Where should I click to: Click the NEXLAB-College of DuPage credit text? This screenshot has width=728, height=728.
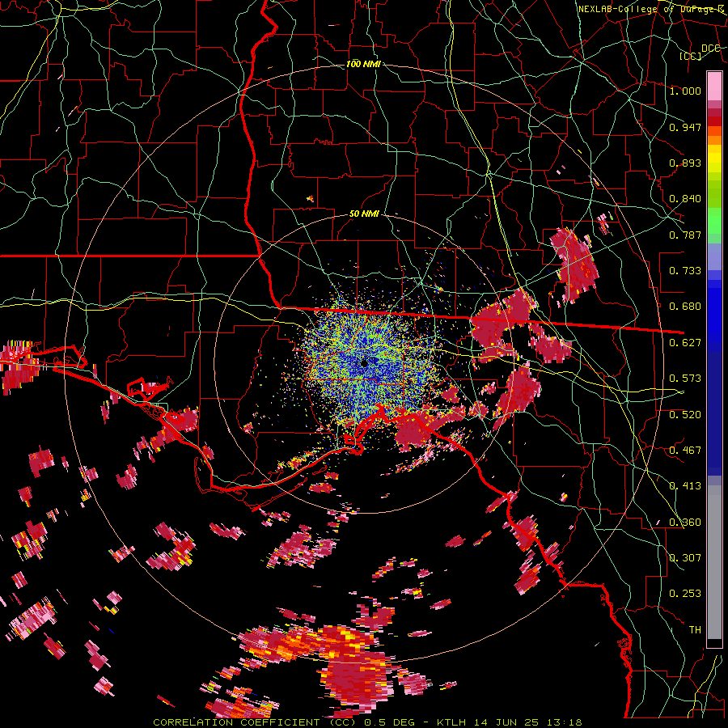click(x=651, y=9)
